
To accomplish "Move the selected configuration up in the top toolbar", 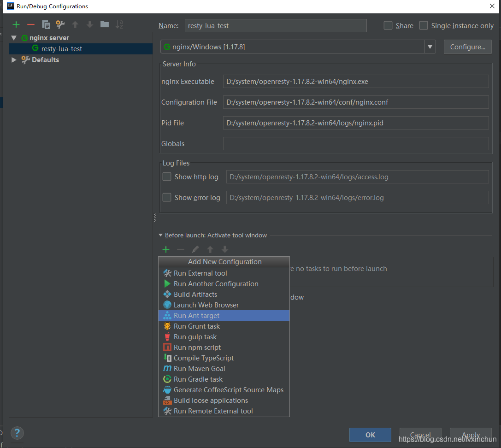I will (75, 24).
